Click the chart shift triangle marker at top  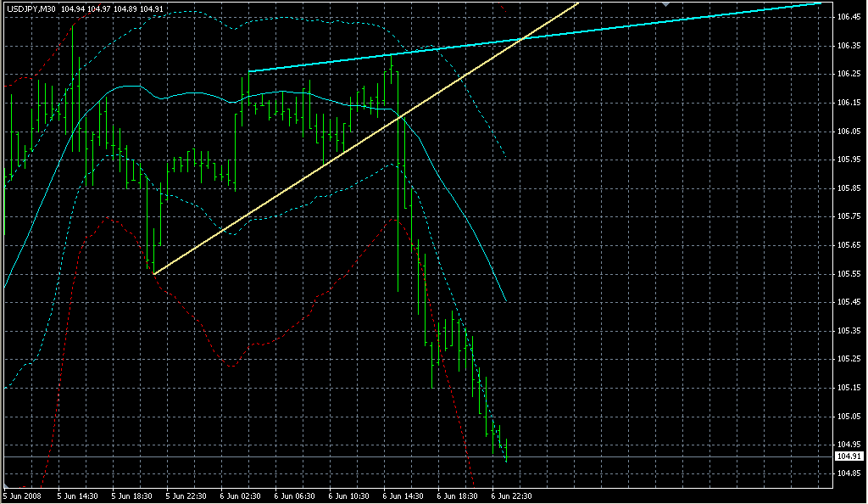(666, 4)
